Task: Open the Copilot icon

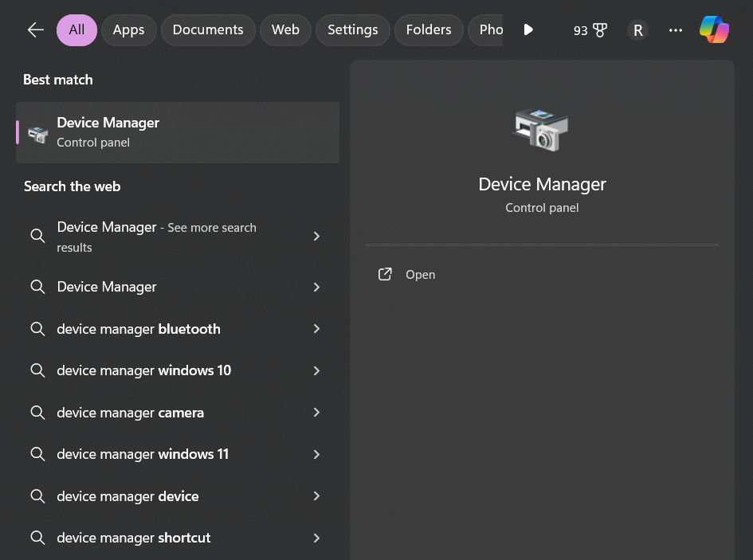Action: [x=714, y=29]
